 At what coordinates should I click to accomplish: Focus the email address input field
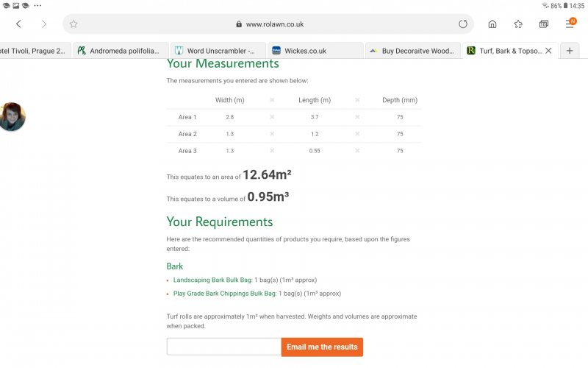coord(223,347)
